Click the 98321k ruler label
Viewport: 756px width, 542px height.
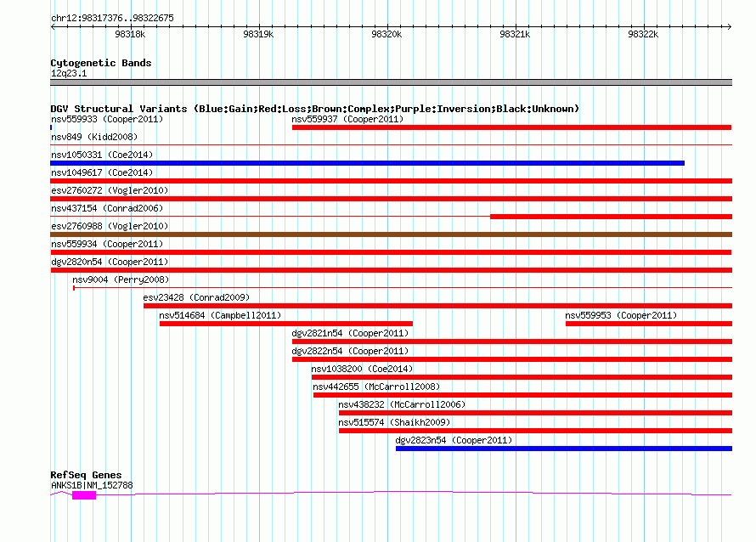[515, 34]
